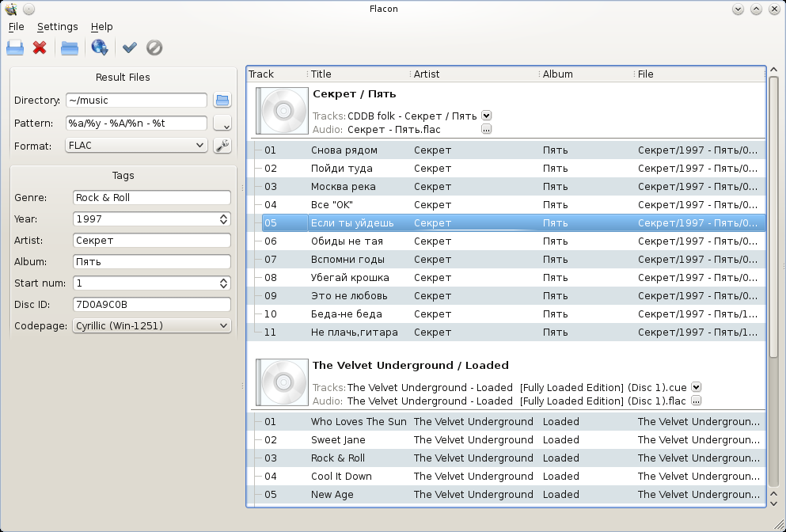Click the globe icon to fetch info from CDDB

click(99, 47)
